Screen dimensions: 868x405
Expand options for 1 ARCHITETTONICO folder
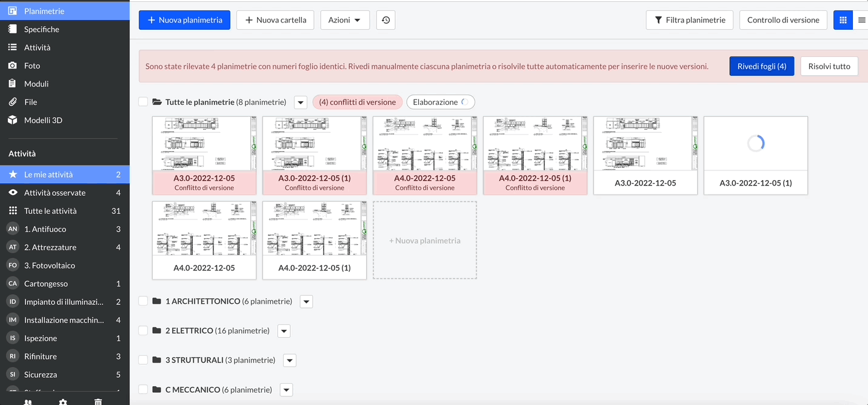[306, 301]
